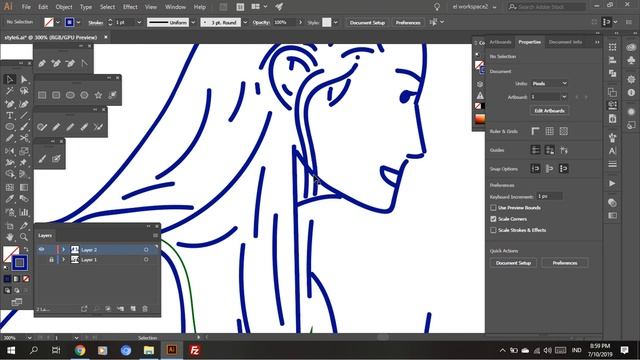The image size is (640, 360).
Task: Click Preferences in control bar
Action: pyautogui.click(x=408, y=22)
